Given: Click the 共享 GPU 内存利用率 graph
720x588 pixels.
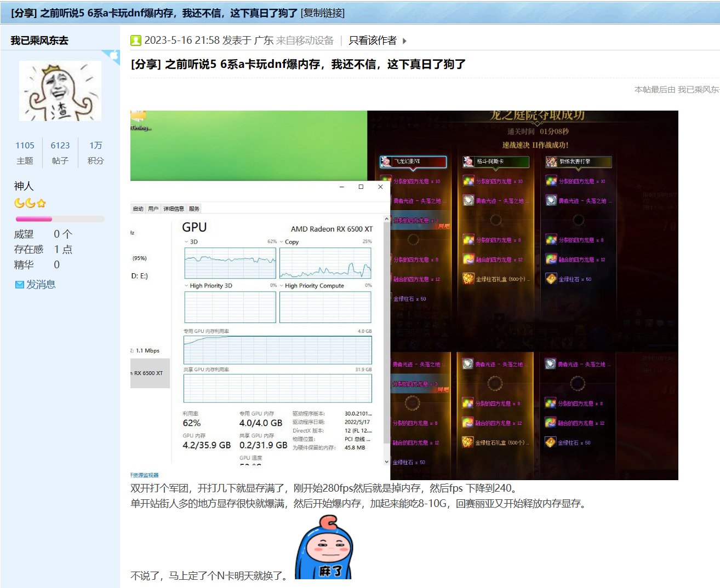Looking at the screenshot, I should coord(277,388).
